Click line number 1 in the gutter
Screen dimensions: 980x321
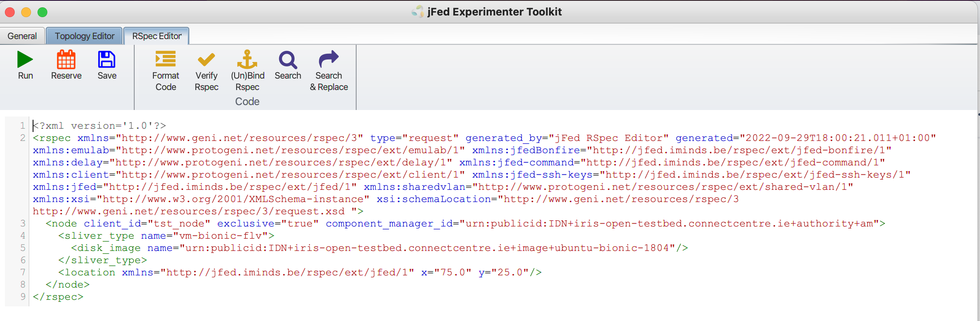(22, 125)
